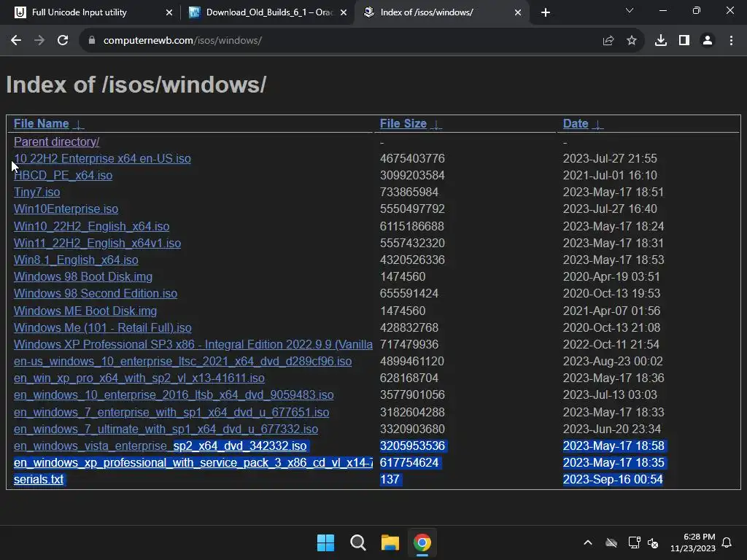This screenshot has height=560, width=747.
Task: Share this page icon in address bar
Action: point(608,41)
